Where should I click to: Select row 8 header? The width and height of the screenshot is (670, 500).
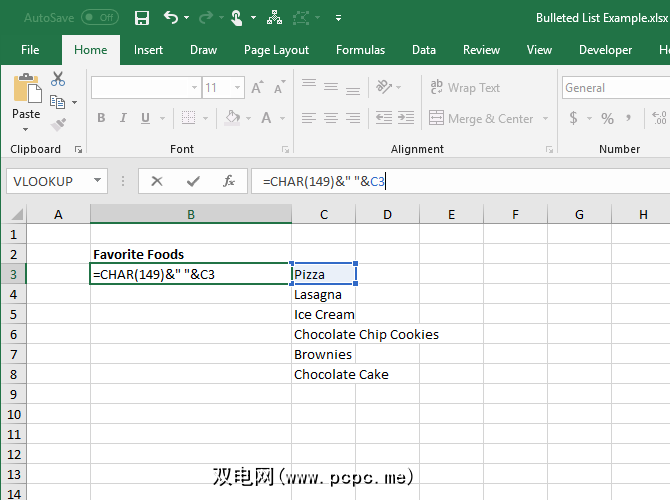[14, 374]
